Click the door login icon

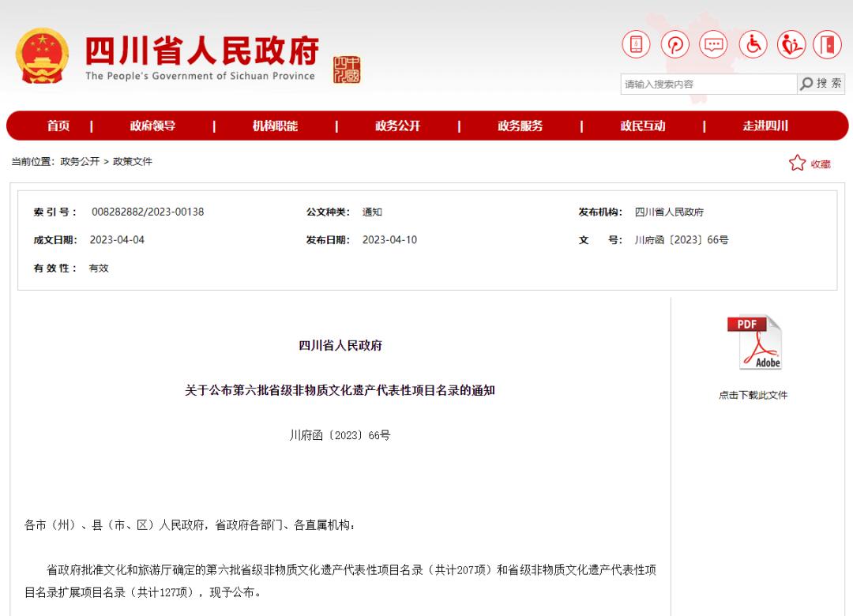pyautogui.click(x=828, y=44)
